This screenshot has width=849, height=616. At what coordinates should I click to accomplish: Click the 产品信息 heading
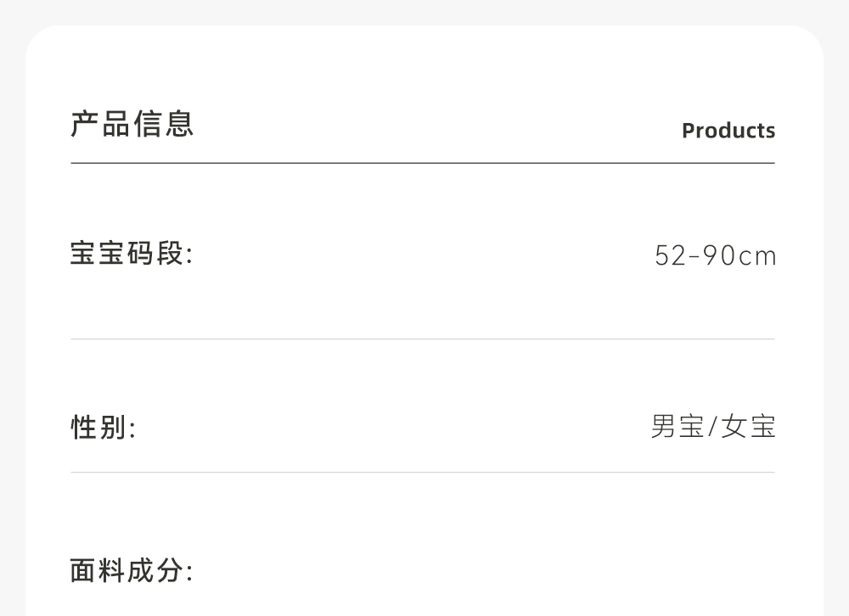[132, 124]
